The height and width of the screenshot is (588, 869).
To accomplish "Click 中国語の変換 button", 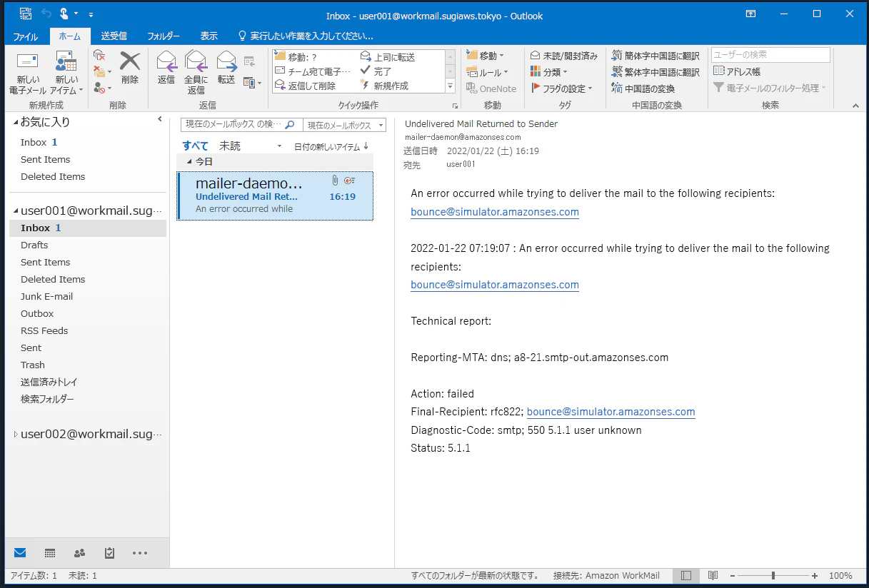I will (x=643, y=88).
